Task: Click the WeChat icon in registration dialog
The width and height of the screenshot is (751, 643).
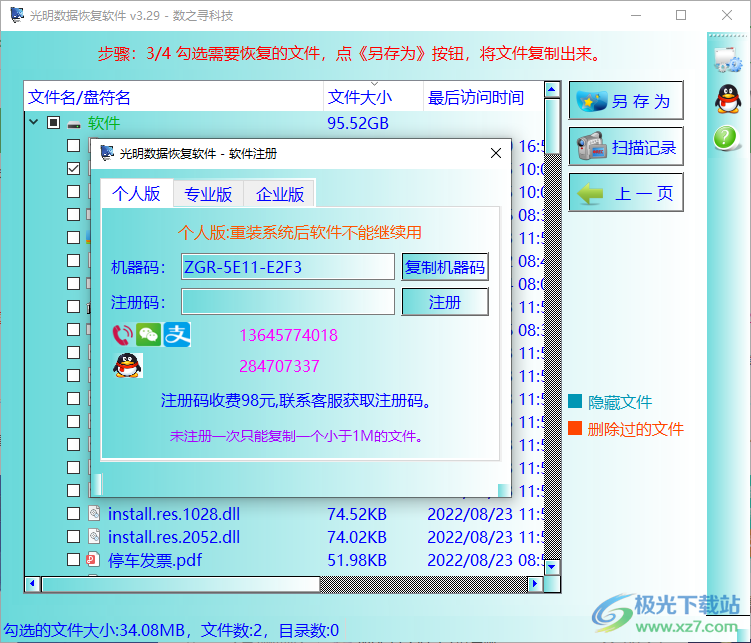Action: [148, 335]
